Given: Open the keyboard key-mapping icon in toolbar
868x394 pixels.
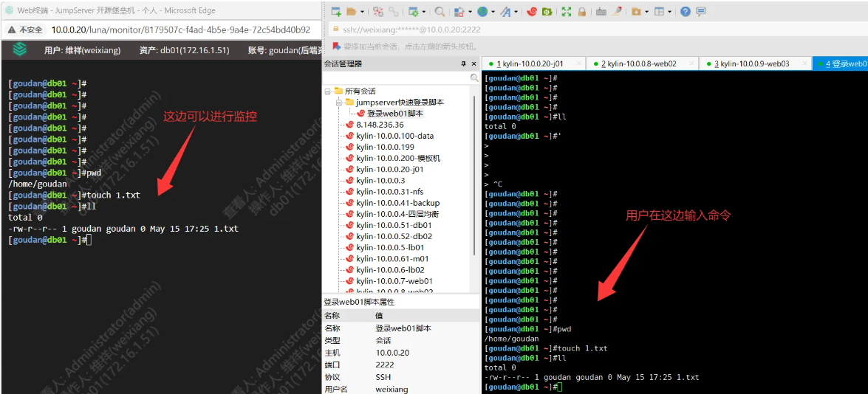Looking at the screenshot, I should [x=601, y=12].
